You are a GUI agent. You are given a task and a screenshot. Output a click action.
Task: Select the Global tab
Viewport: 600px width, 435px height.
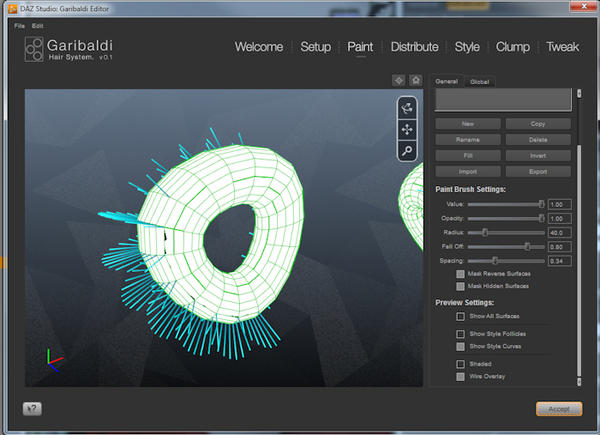click(479, 82)
